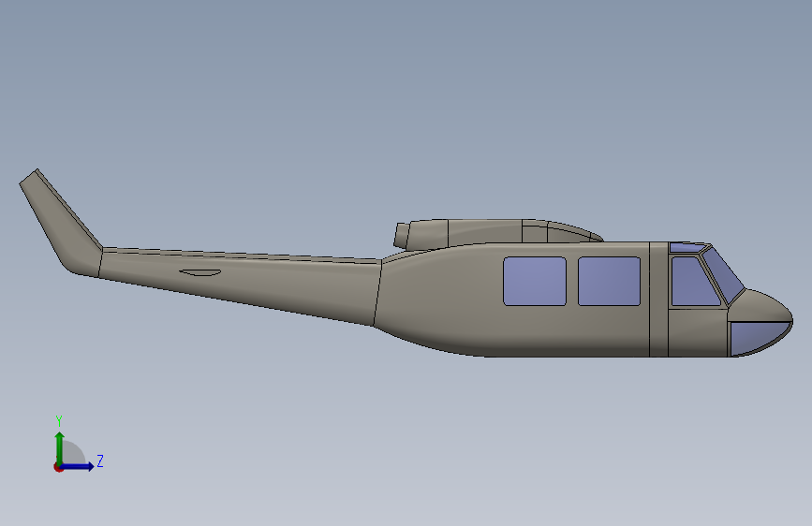Select the slanted cockpit windshield glass
812x526 pixels.
coord(725,274)
